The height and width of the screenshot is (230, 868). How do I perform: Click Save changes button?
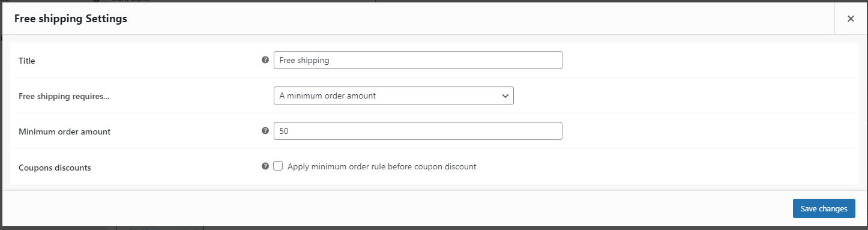[x=824, y=208]
